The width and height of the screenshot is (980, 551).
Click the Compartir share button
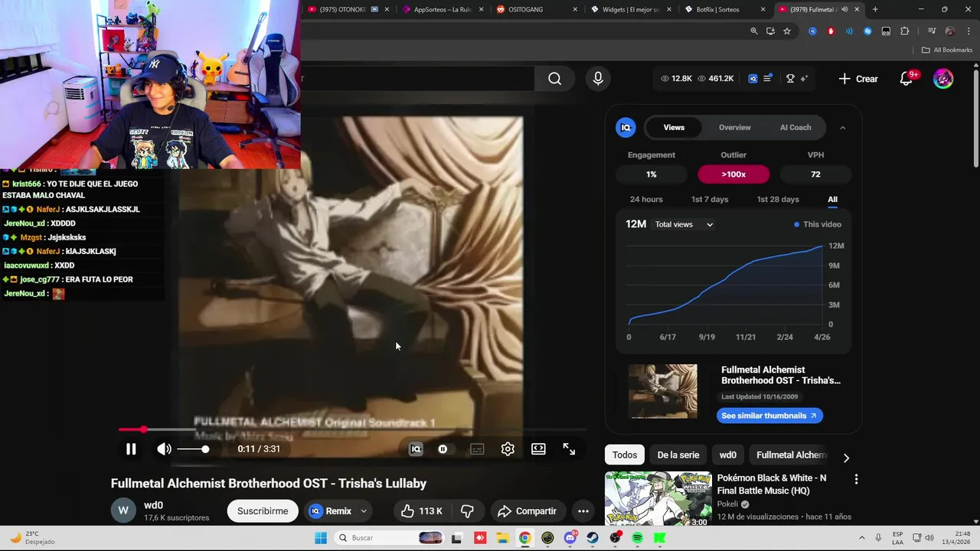click(527, 511)
